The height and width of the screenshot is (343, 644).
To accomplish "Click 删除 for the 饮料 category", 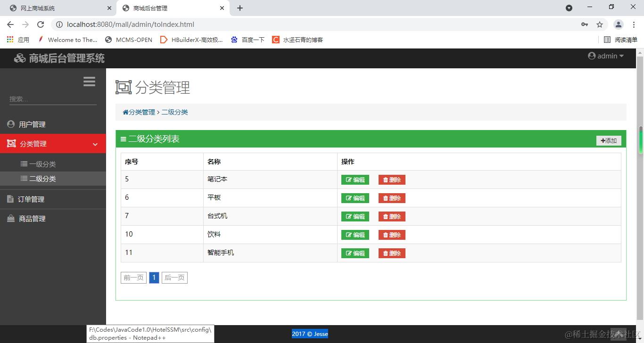I will point(391,235).
